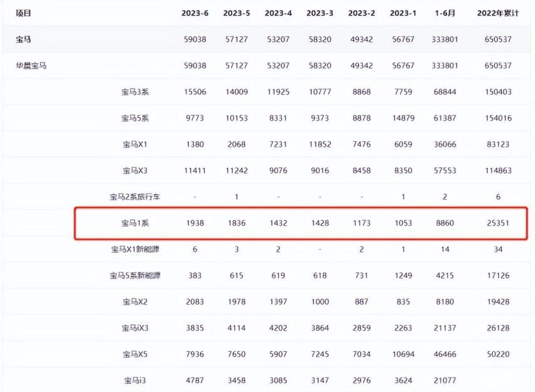535x392 pixels.
Task: Select the 宝马X1新能源 row label
Action: (x=135, y=249)
